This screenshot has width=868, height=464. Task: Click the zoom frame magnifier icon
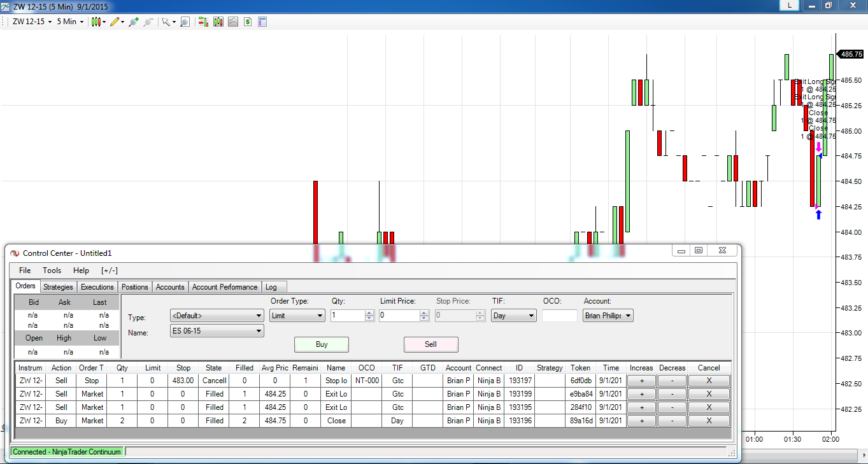point(185,22)
